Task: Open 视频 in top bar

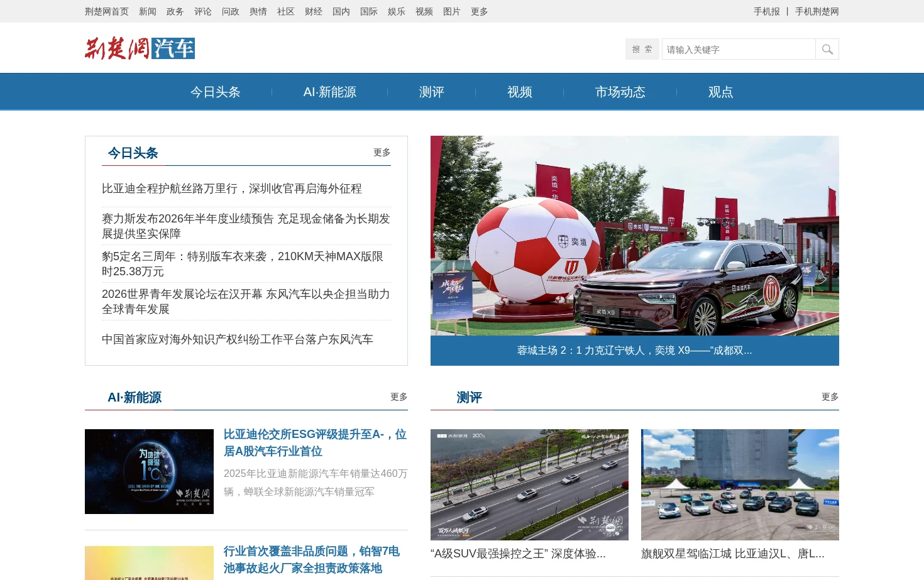Action: pos(424,11)
